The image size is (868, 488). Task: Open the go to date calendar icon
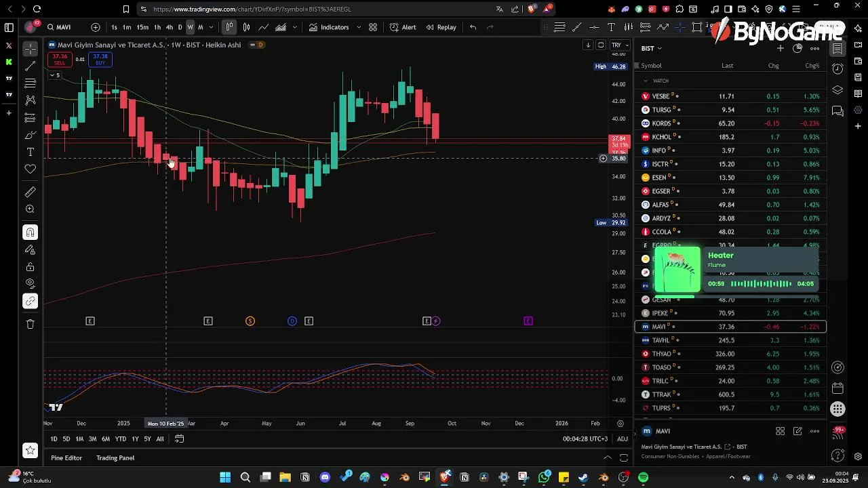[x=179, y=439]
